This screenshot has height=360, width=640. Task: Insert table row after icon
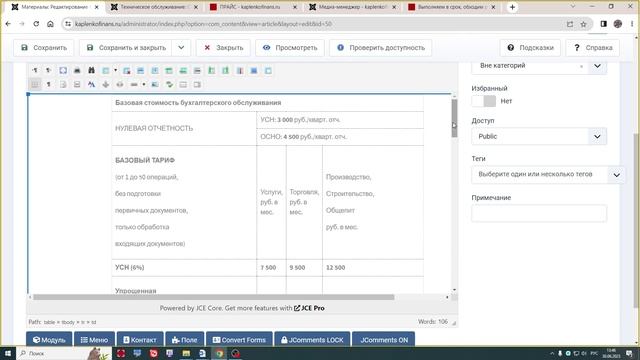pyautogui.click(x=183, y=71)
